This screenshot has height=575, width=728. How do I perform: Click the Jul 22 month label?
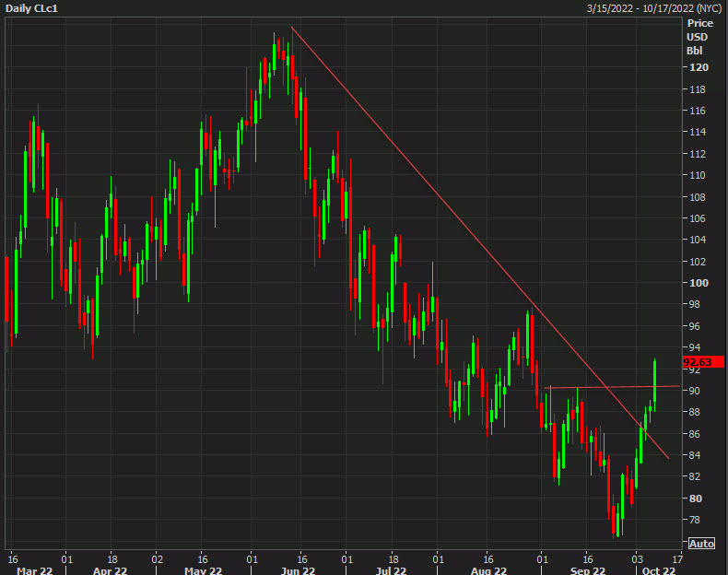pyautogui.click(x=391, y=570)
